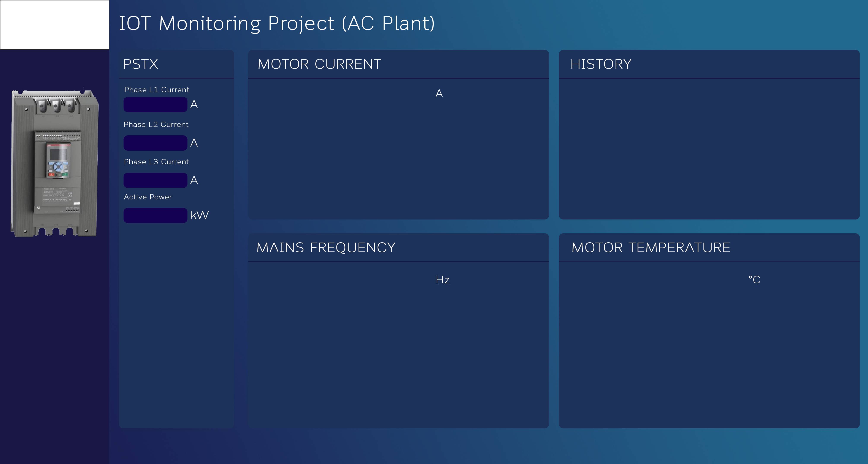This screenshot has height=464, width=868.
Task: Click the kW unit beside Active Power
Action: 200,215
